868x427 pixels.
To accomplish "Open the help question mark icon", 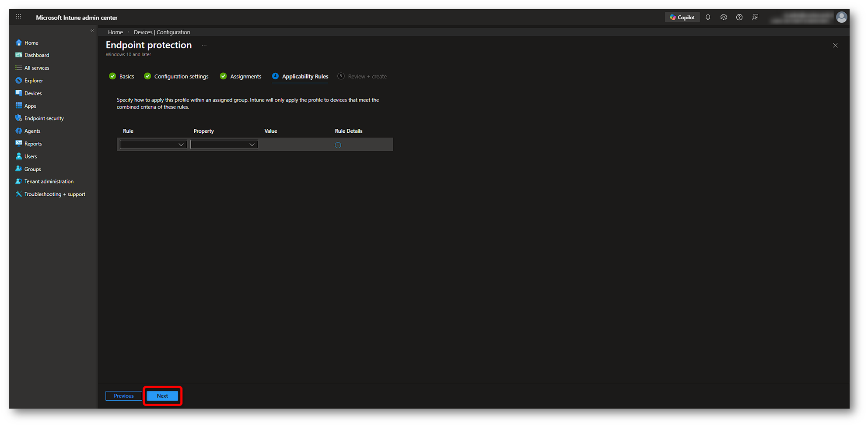I will pos(739,18).
